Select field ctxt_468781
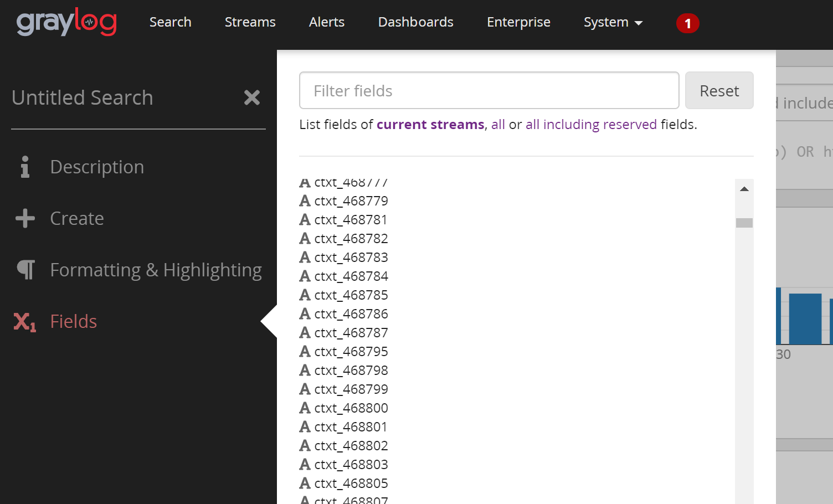 click(351, 220)
